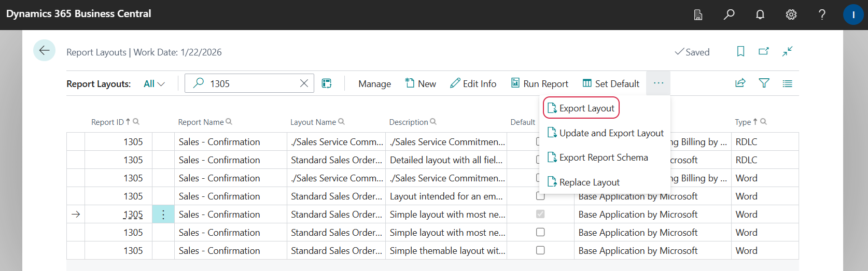Toggle the filter pane funnel icon
Screen dimensions: 868x271
(x=764, y=83)
